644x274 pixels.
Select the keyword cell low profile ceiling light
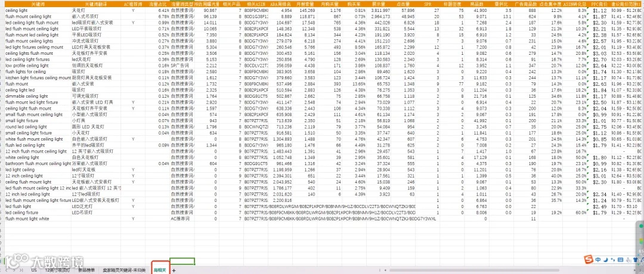point(38,66)
